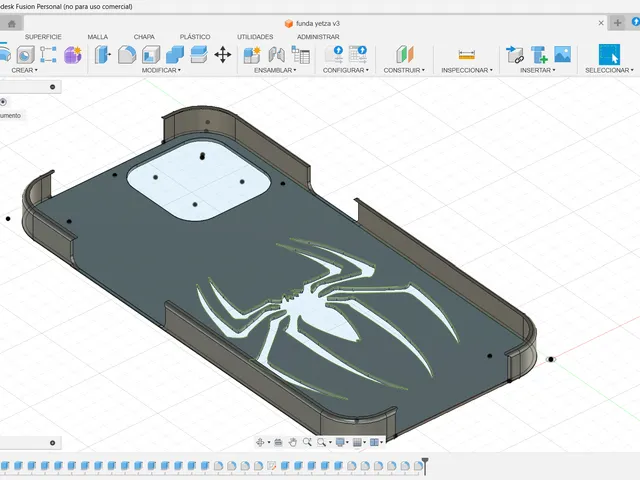The height and width of the screenshot is (480, 640).
Task: Open the CONSTRUIR dropdown menu
Action: point(404,70)
